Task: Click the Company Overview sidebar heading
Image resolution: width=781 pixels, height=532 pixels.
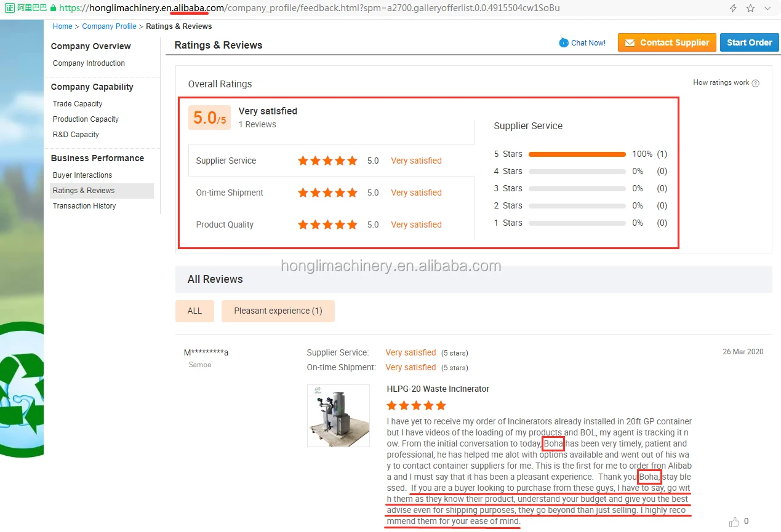Action: click(91, 46)
